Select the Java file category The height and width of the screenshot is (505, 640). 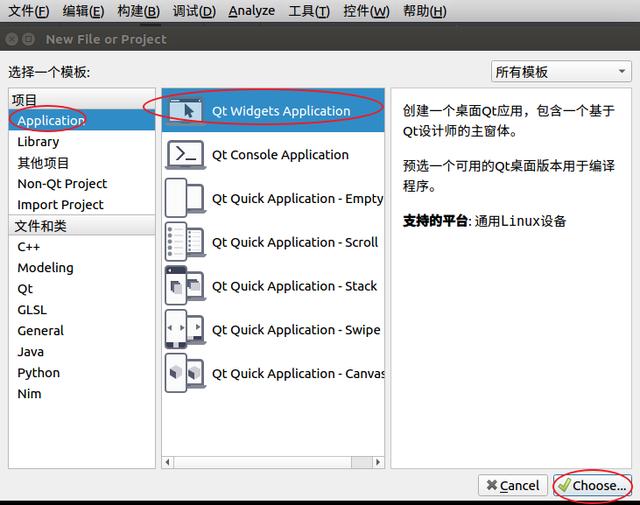coord(82,351)
